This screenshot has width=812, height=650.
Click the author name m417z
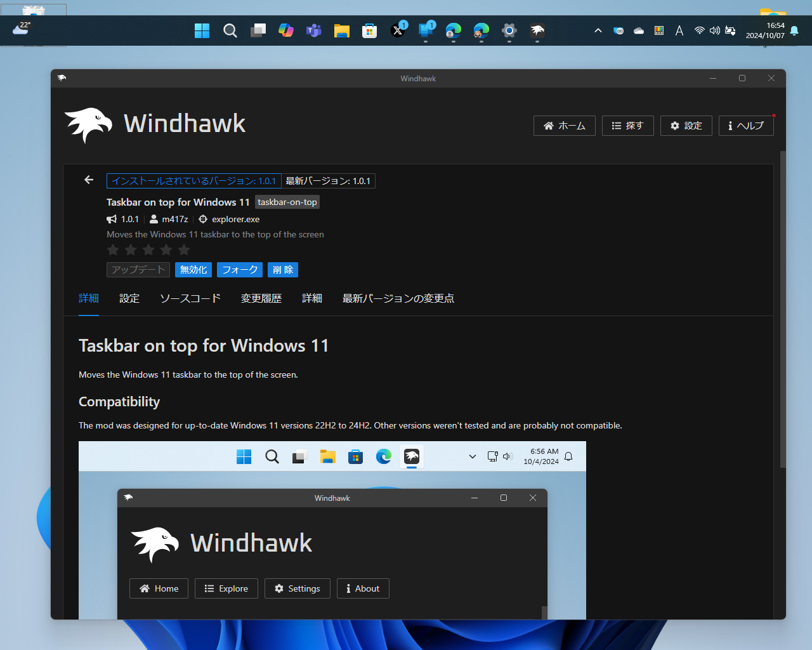tap(175, 219)
